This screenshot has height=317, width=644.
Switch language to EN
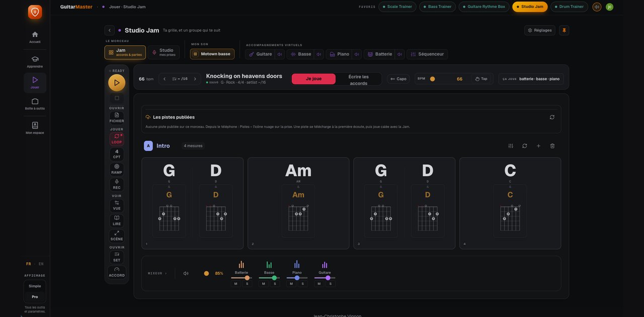pos(41,264)
